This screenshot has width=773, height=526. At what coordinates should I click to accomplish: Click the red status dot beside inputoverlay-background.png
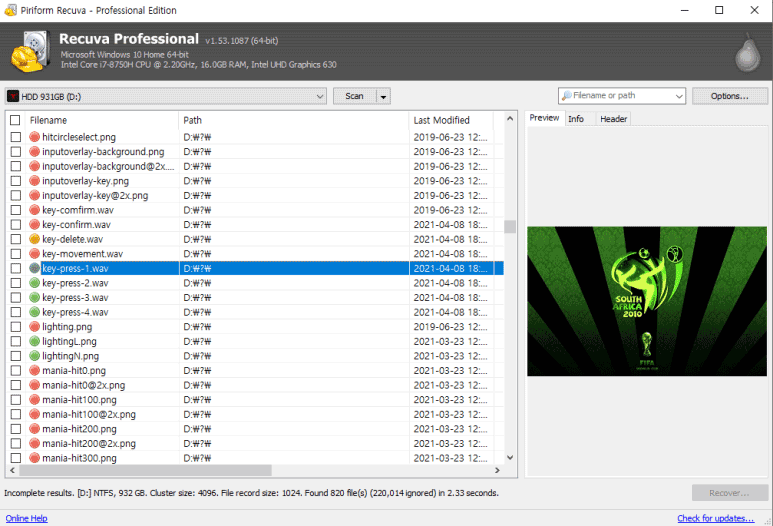[x=35, y=151]
